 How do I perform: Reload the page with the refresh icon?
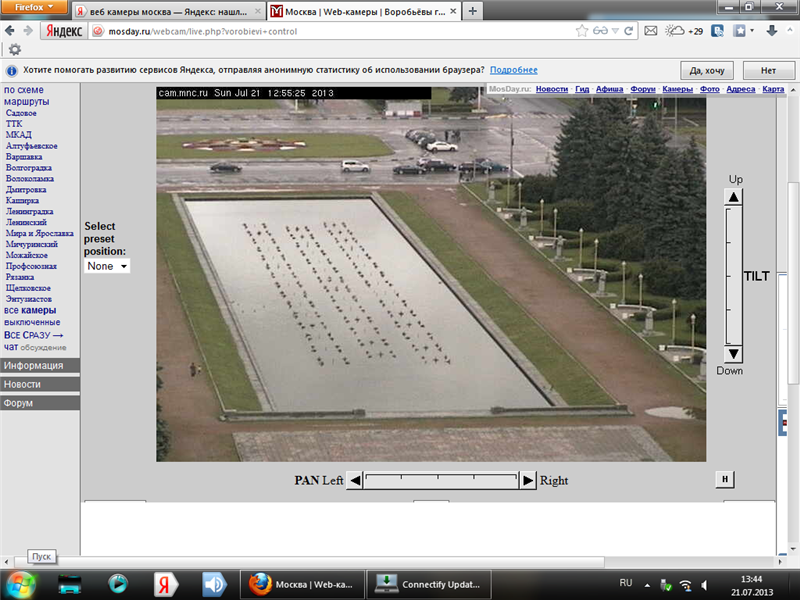click(629, 31)
